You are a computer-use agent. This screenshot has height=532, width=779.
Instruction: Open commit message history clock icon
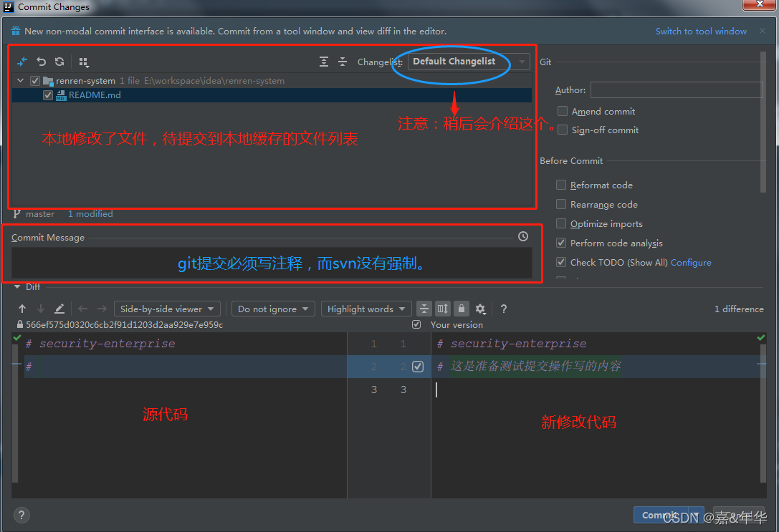[523, 236]
